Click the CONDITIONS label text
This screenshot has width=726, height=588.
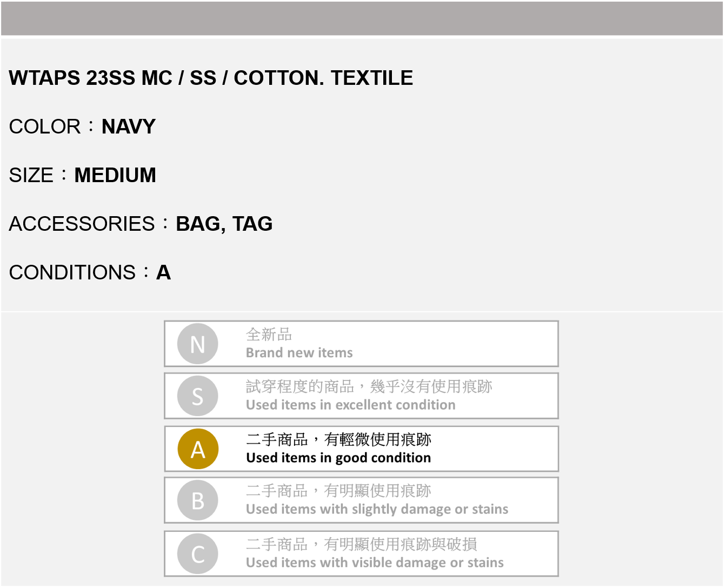72,272
